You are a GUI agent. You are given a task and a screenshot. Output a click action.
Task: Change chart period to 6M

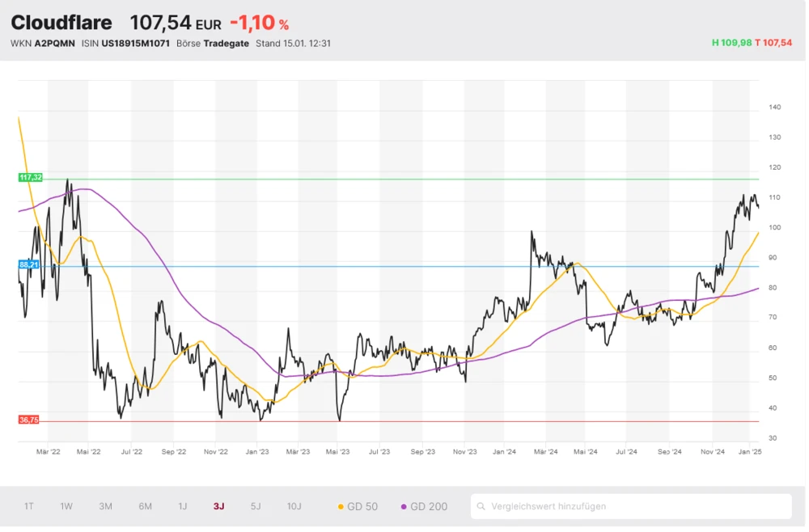145,507
